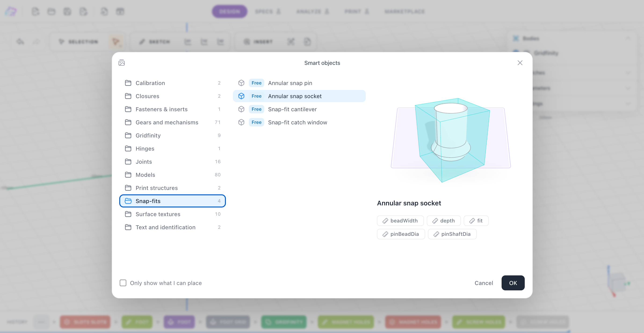The height and width of the screenshot is (333, 644).
Task: Select the Joints category
Action: coord(173,162)
